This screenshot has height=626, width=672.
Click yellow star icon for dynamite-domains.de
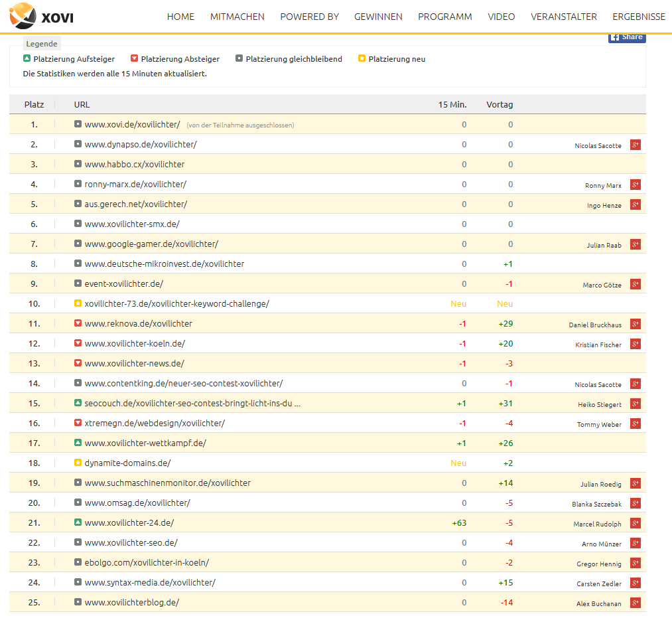(x=78, y=463)
